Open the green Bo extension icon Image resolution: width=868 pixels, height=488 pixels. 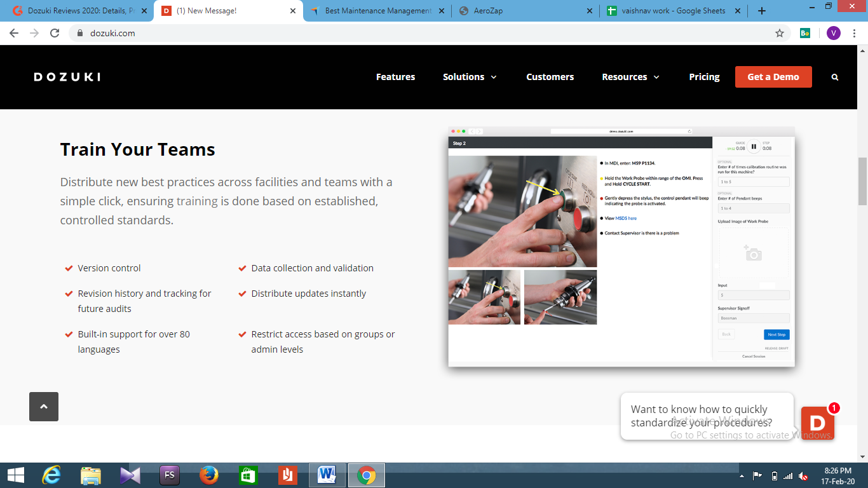[805, 33]
